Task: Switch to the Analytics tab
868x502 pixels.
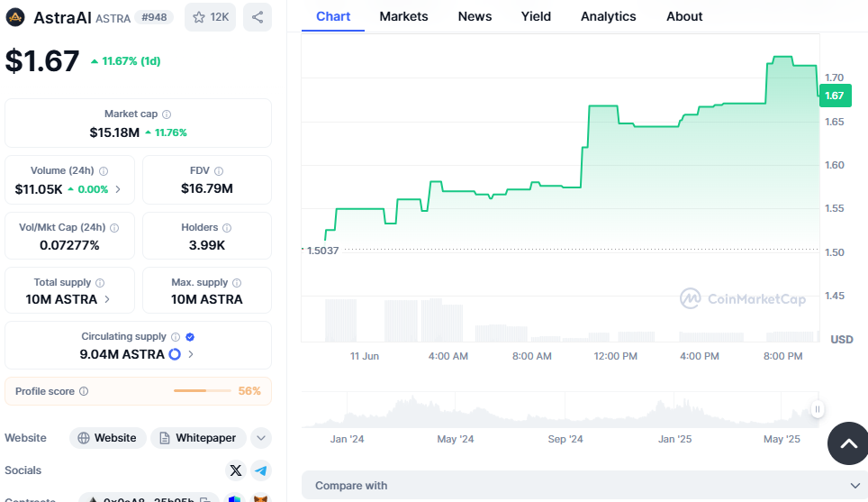Action: tap(609, 16)
